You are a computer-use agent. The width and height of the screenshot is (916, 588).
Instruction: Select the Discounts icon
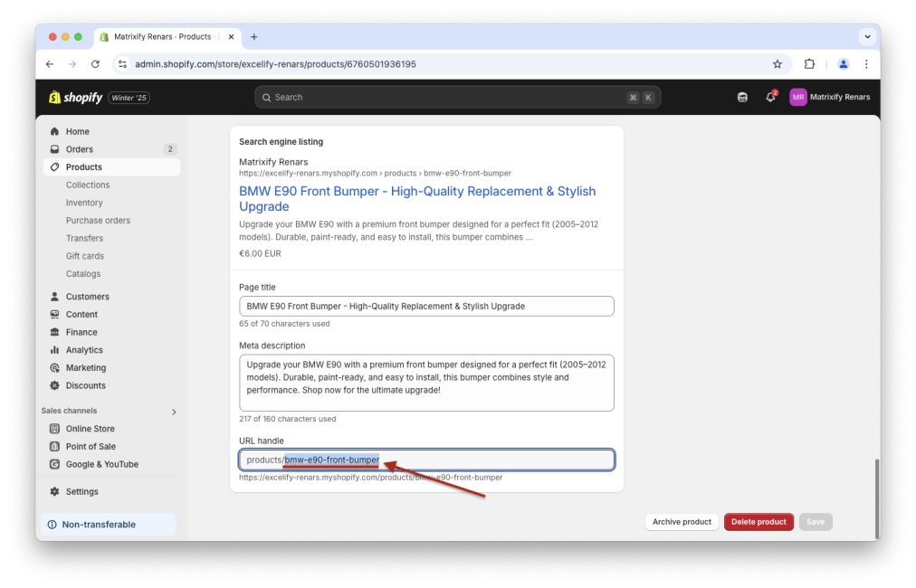[56, 384]
